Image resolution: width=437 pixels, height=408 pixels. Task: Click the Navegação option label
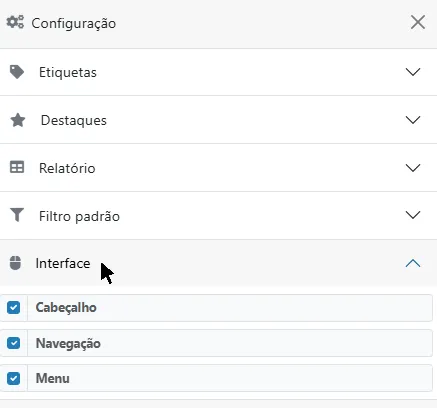pyautogui.click(x=68, y=343)
